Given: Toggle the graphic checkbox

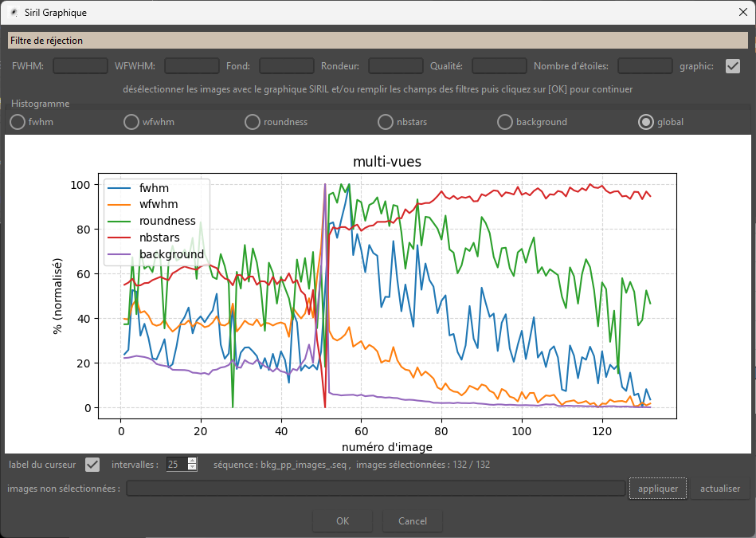Looking at the screenshot, I should click(x=732, y=66).
